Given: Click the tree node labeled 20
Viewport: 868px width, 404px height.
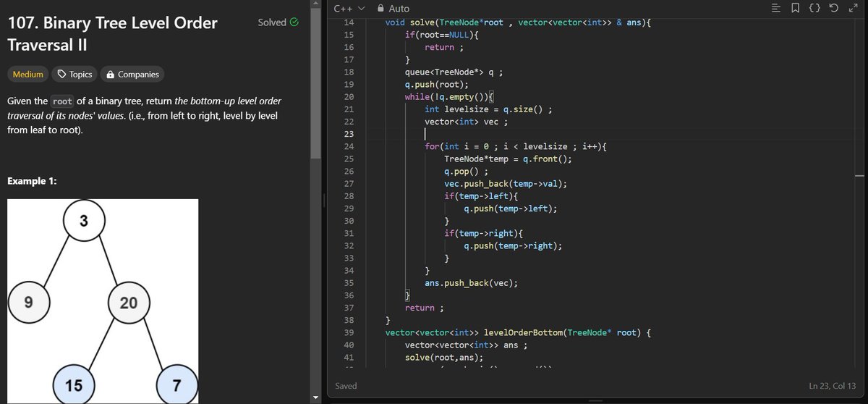Looking at the screenshot, I should 128,303.
